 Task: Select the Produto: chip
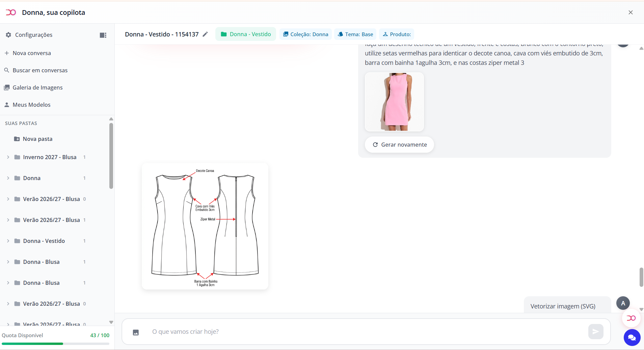(x=397, y=34)
